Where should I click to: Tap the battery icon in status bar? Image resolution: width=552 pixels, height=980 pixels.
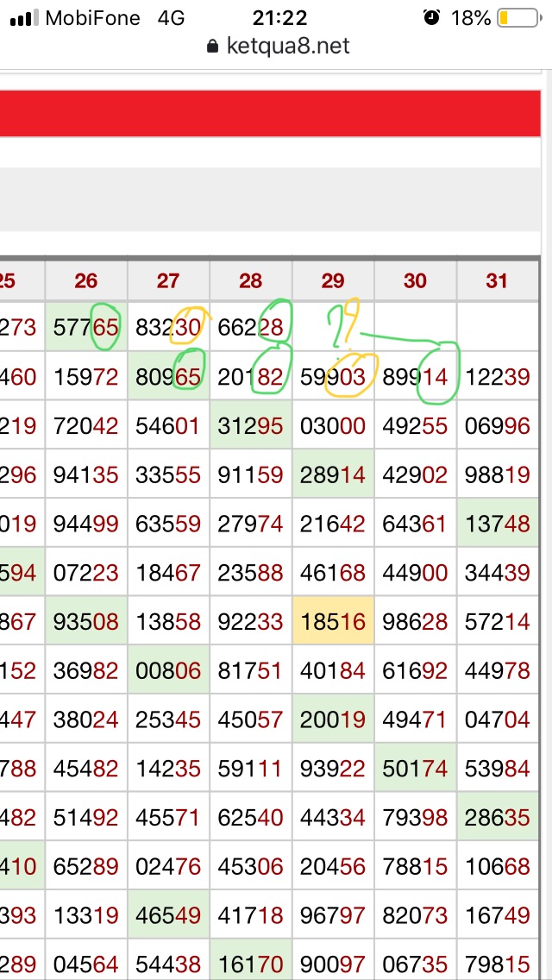pyautogui.click(x=517, y=18)
